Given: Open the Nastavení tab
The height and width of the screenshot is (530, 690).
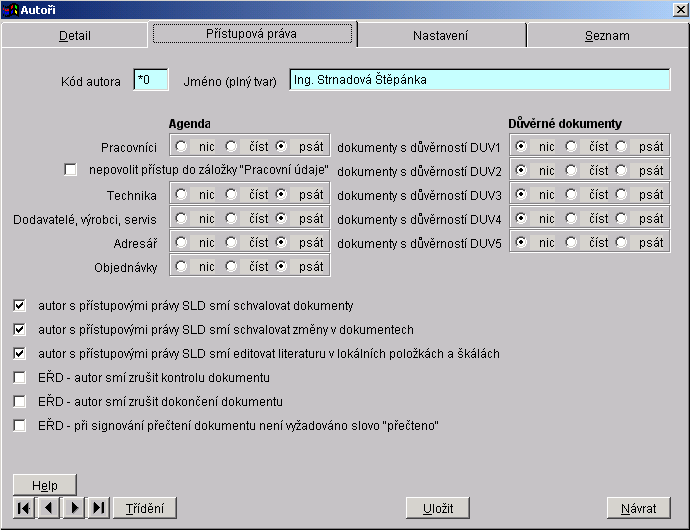Looking at the screenshot, I should click(441, 35).
